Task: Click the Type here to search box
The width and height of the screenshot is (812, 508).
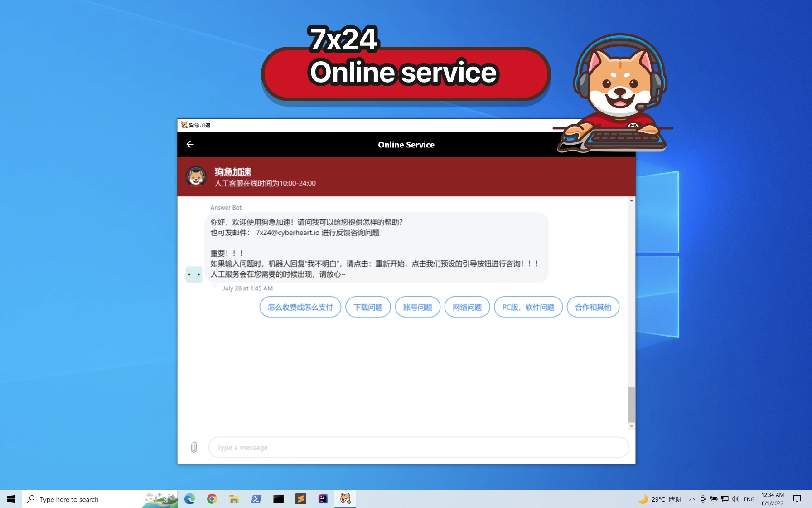Action: [x=100, y=499]
